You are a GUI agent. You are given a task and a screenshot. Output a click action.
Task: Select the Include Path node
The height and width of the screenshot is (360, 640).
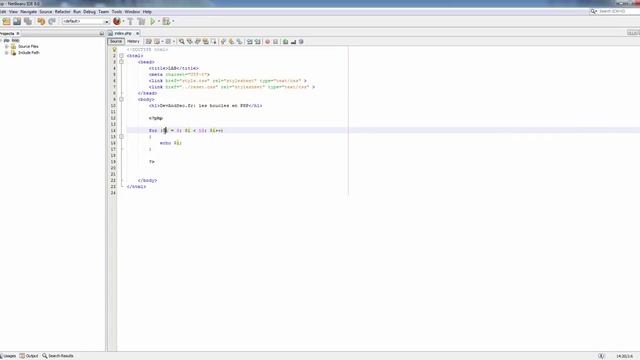point(29,53)
